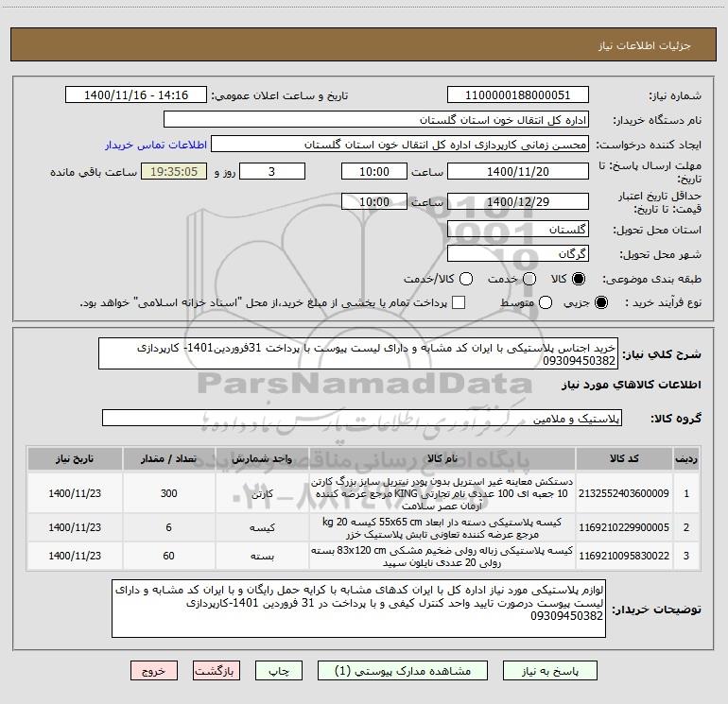Select the خدمت radio button
Viewport: 728px width, 704px height.
tap(529, 279)
